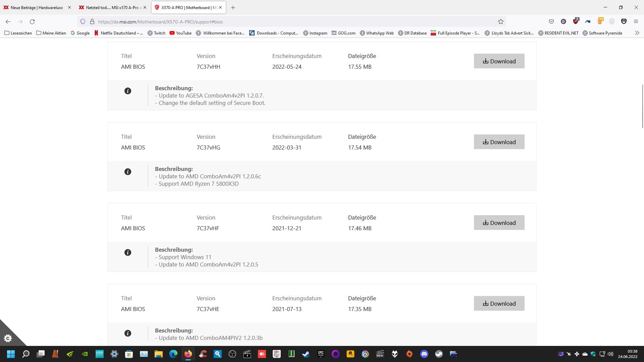Download BIOS version 7C37vHE
This screenshot has height=362, width=644.
[499, 303]
